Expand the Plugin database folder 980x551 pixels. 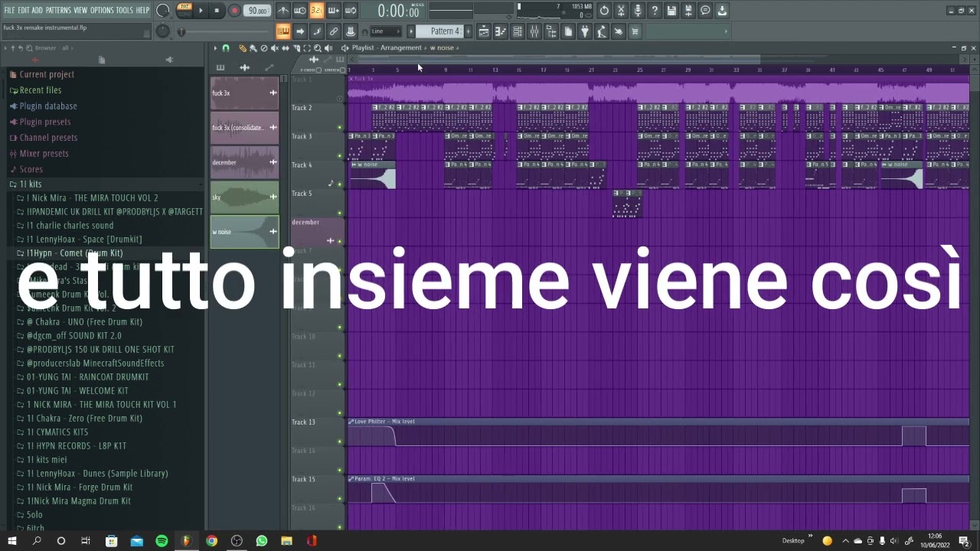pos(48,106)
